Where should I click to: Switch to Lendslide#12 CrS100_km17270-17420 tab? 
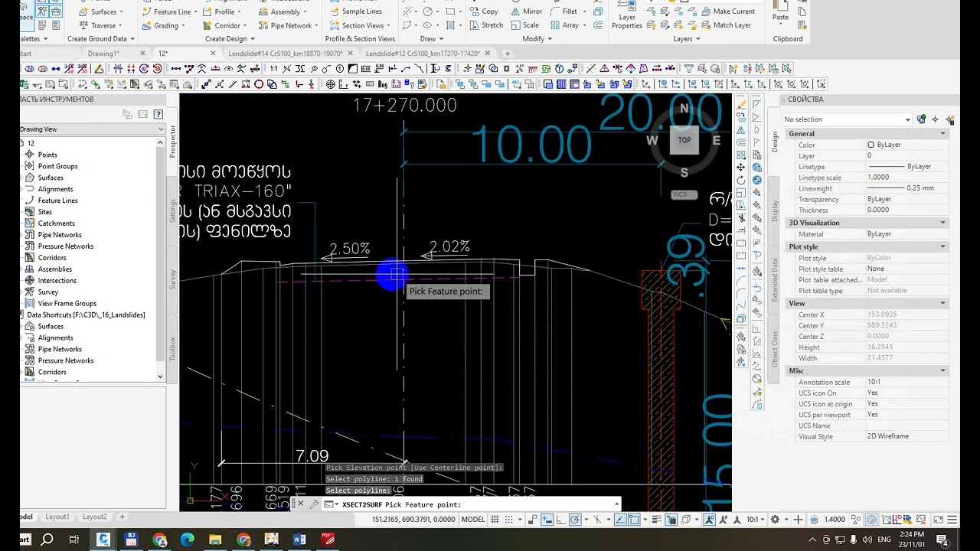(423, 54)
